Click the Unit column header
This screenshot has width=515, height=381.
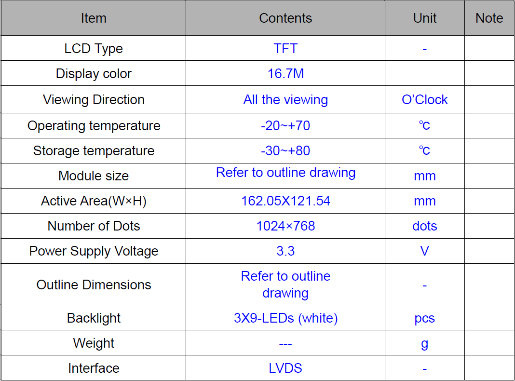click(x=424, y=18)
